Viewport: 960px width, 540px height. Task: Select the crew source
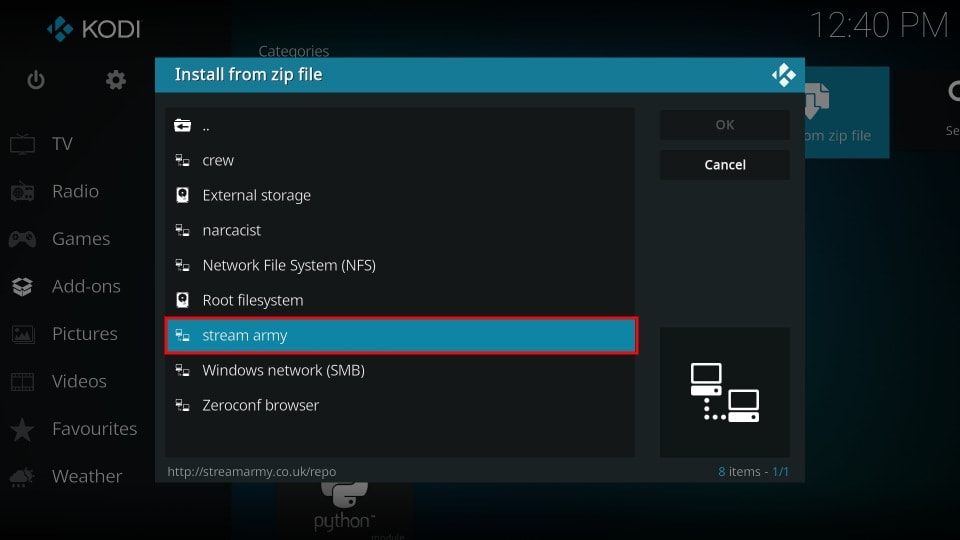(x=400, y=160)
